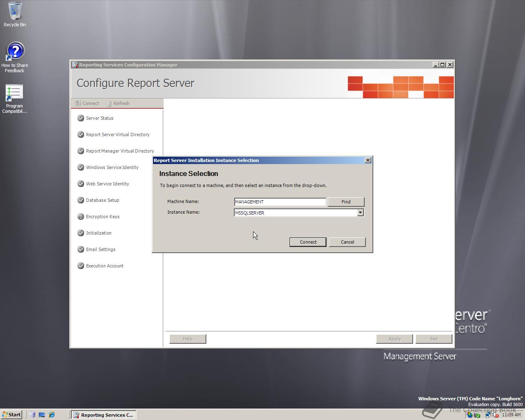Open the Execution Account section
525x420 pixels.
click(x=105, y=266)
